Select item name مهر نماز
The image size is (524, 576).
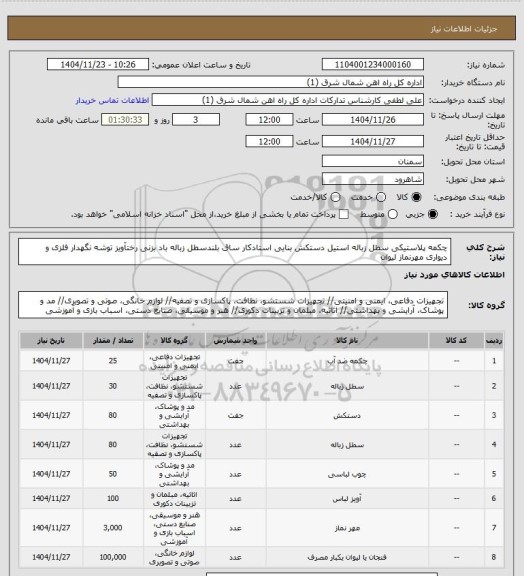coord(347,528)
